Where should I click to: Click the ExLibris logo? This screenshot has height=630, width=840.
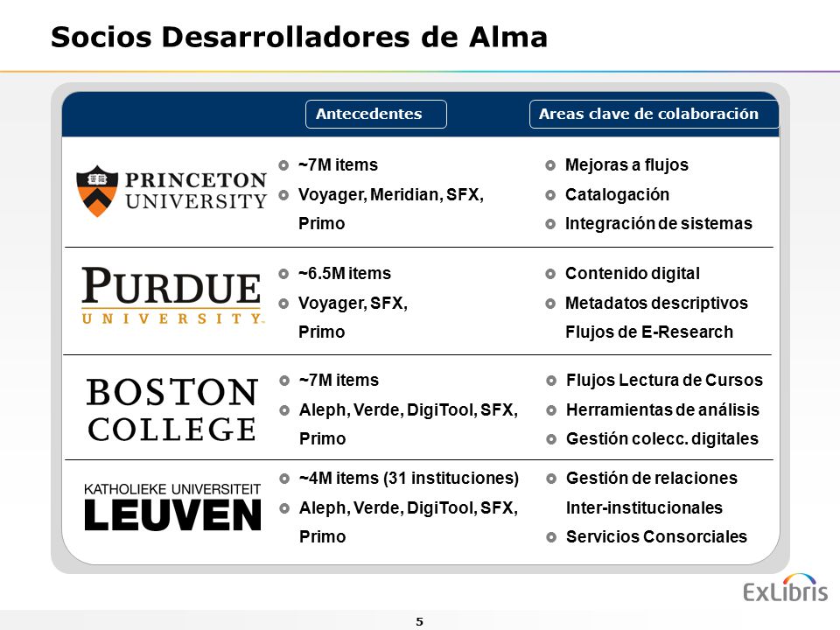click(785, 588)
